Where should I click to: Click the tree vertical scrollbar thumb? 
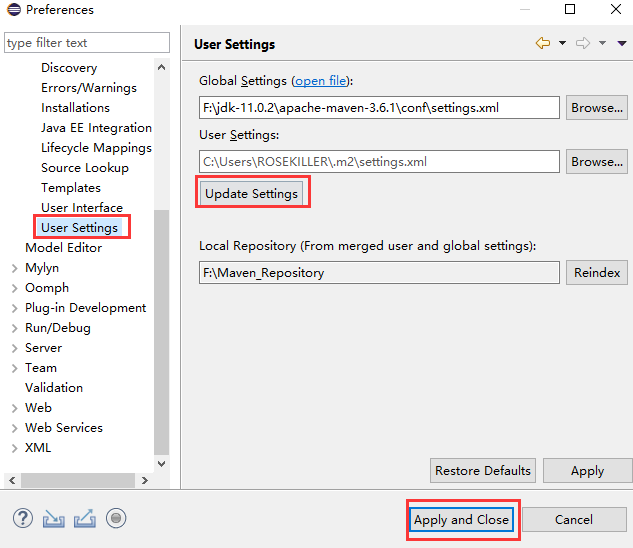161,332
